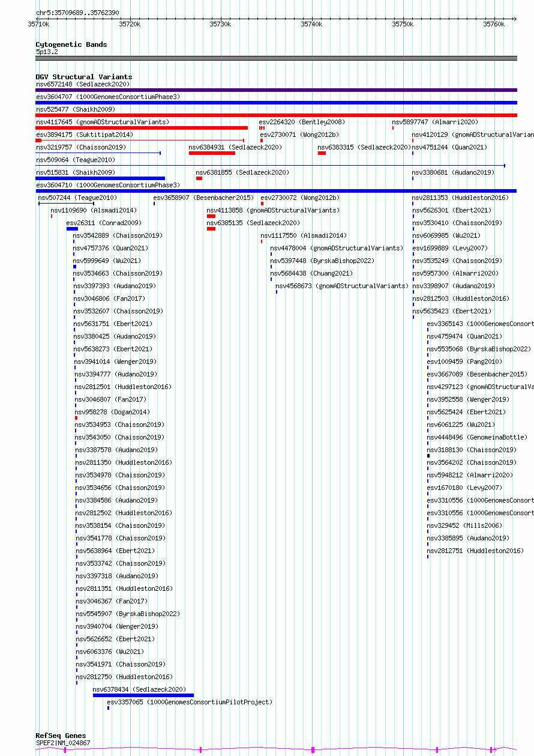Click the esv2730072 (Wong2012b) label
The image size is (534, 756).
300,198
